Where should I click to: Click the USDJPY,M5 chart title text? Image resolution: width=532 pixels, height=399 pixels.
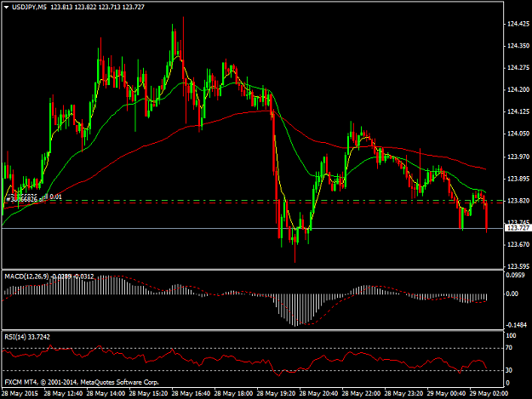(29, 7)
